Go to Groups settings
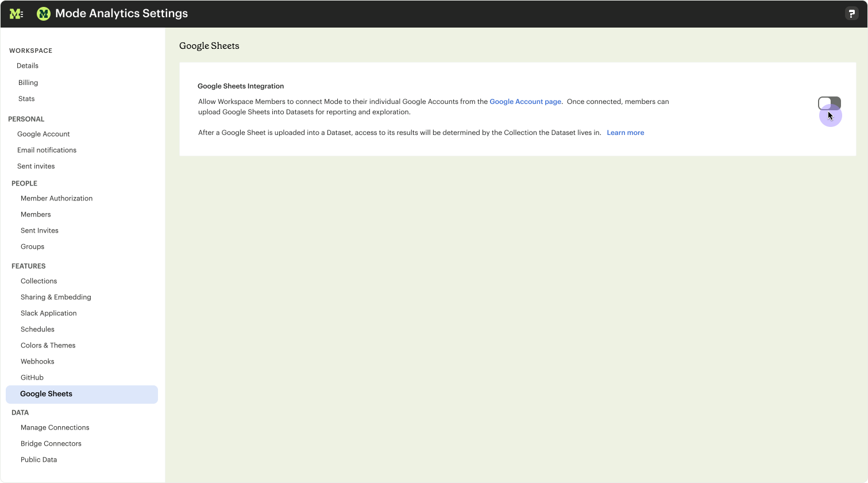The image size is (868, 483). point(32,247)
